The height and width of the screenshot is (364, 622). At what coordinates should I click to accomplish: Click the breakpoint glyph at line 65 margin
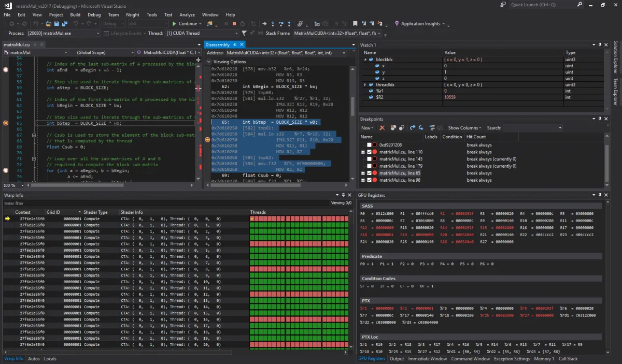(6, 123)
